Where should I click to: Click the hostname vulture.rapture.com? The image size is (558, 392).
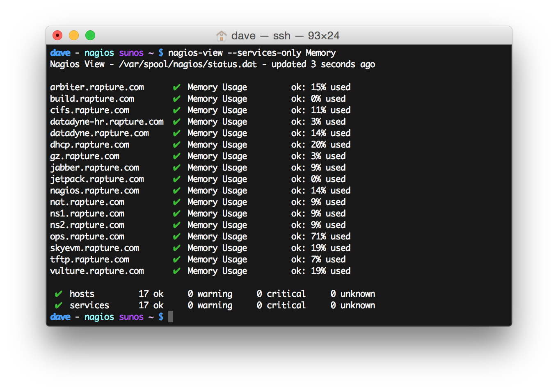point(97,271)
